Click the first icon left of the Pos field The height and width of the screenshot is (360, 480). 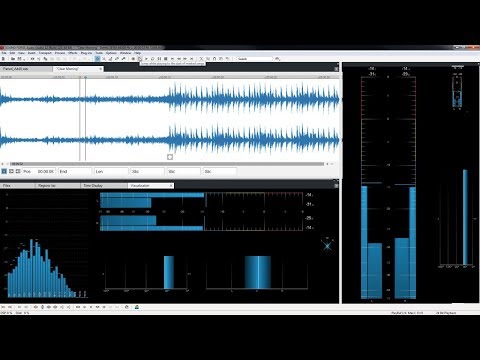pos(4,171)
